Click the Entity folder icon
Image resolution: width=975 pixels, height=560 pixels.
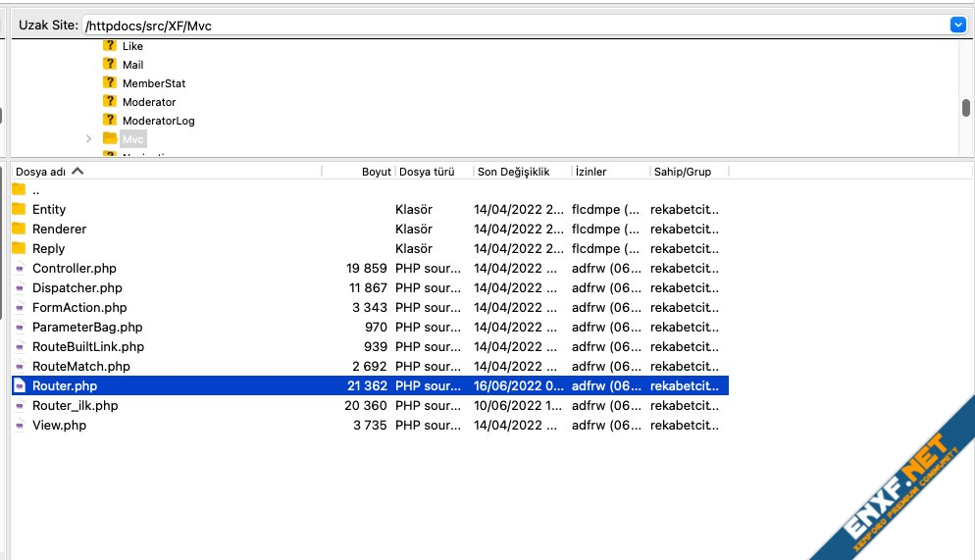19,209
